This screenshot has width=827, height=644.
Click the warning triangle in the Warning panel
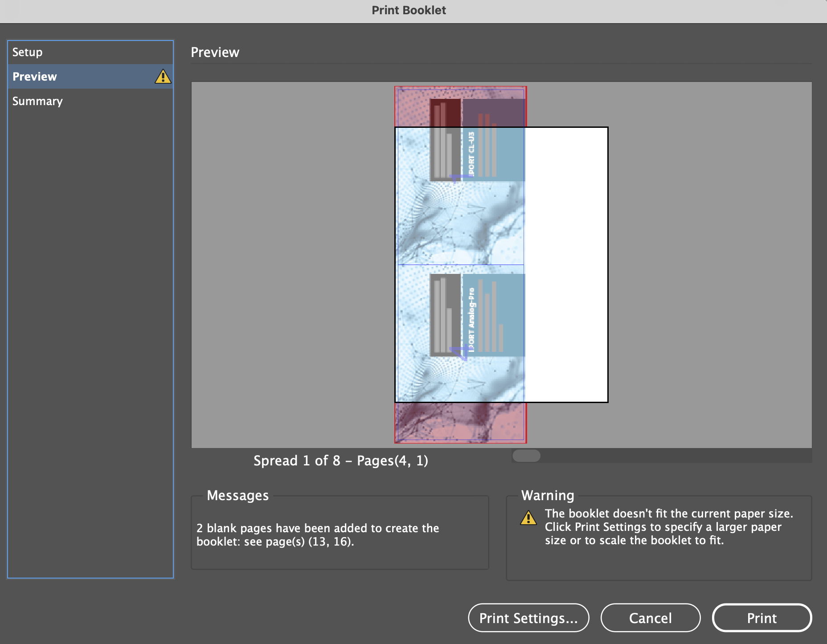pos(528,518)
